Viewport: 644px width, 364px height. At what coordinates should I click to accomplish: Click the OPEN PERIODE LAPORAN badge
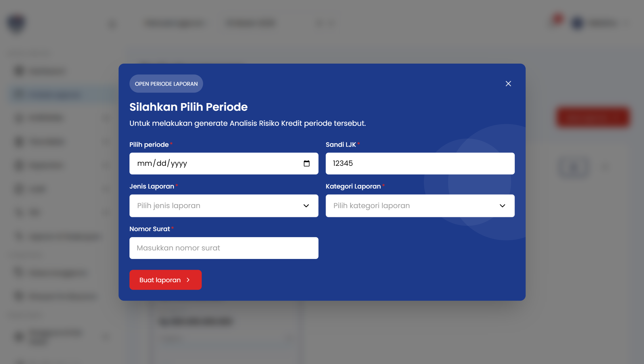[x=166, y=84]
